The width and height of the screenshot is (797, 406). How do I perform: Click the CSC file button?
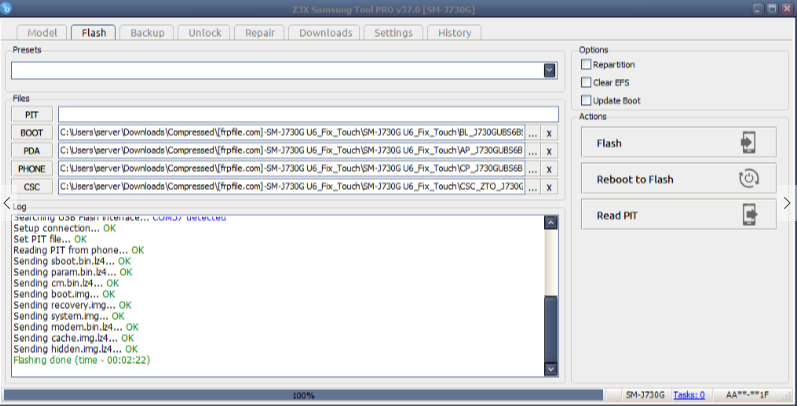pyautogui.click(x=32, y=187)
